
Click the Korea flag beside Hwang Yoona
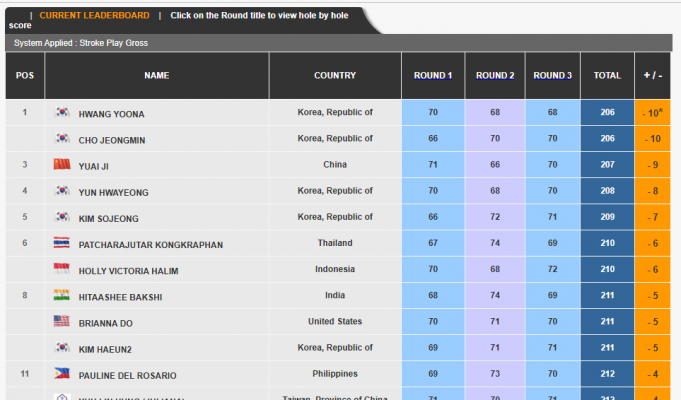62,113
